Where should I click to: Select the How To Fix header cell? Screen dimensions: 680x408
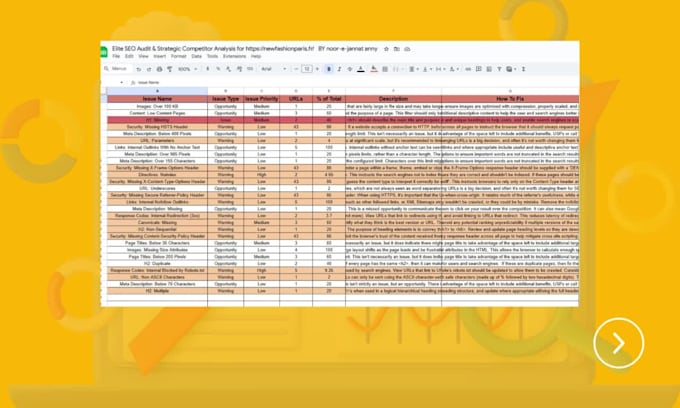510,99
